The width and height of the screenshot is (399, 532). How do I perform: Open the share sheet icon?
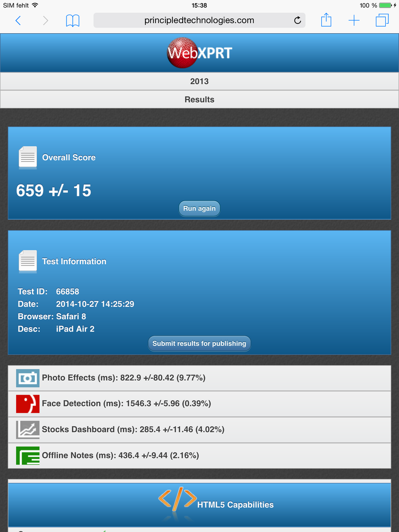click(326, 20)
